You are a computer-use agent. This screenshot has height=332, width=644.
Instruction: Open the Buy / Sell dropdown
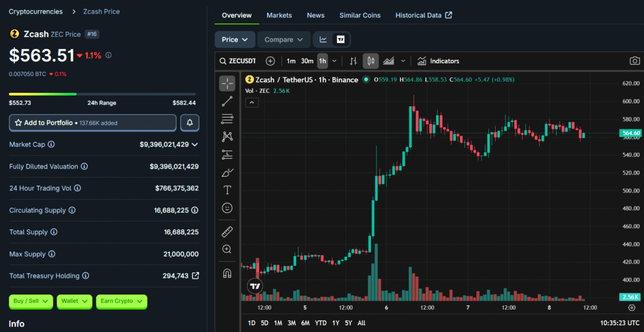click(31, 301)
